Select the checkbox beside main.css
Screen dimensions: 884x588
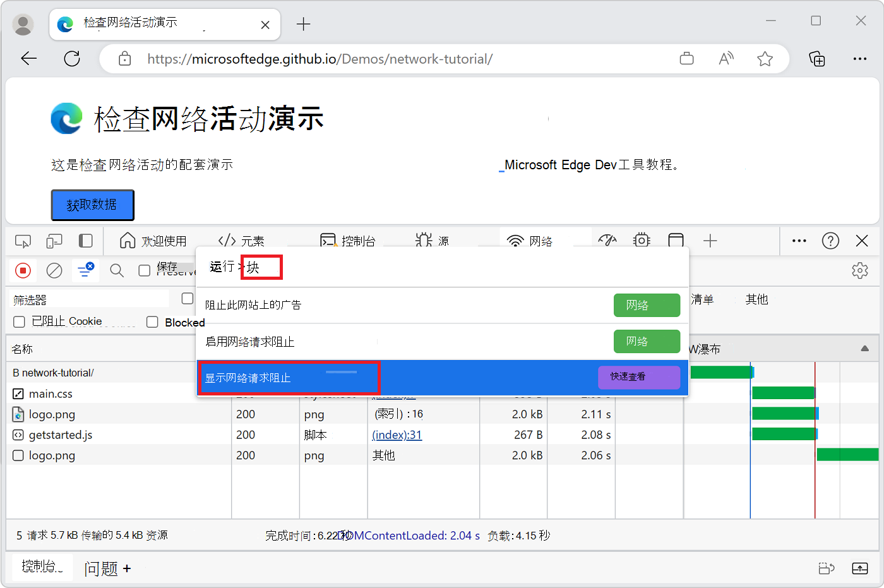pyautogui.click(x=17, y=393)
